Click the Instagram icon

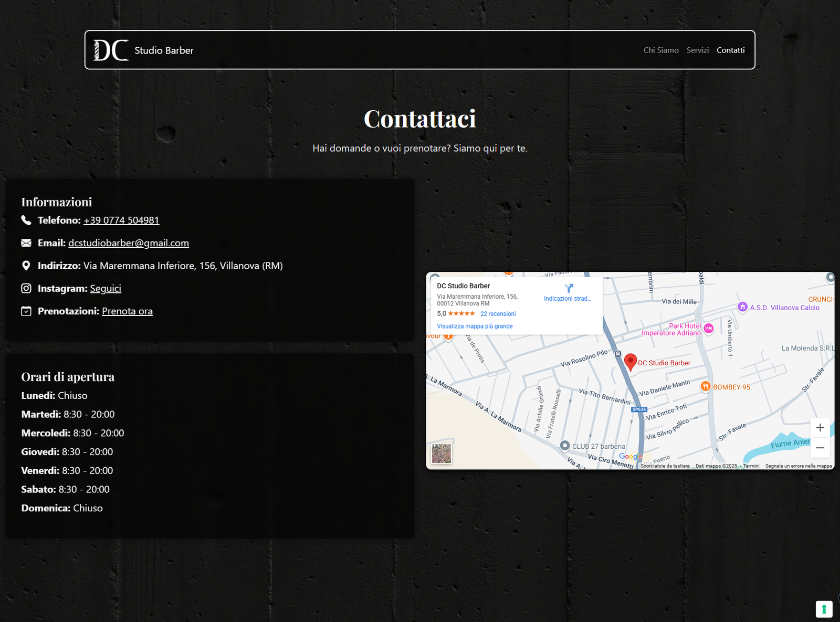click(26, 288)
